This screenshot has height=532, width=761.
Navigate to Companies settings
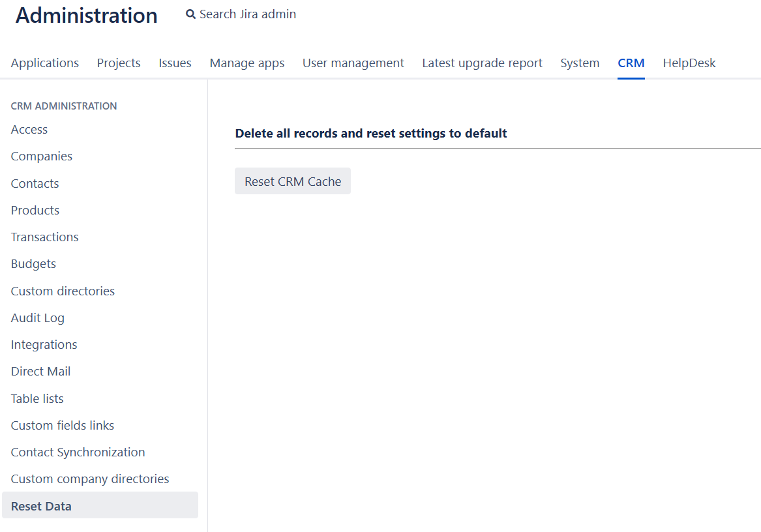click(42, 156)
